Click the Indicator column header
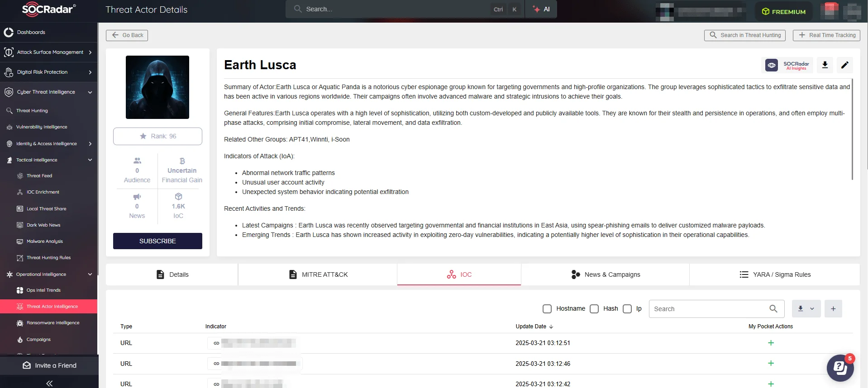The height and width of the screenshot is (388, 868). click(x=216, y=326)
